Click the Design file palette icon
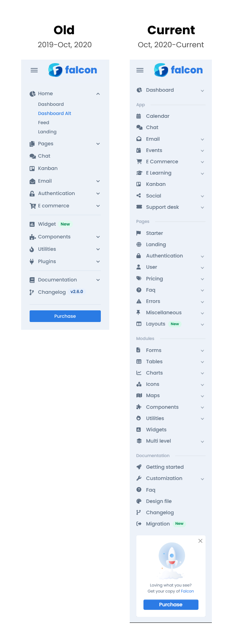The width and height of the screenshot is (233, 644). pos(139,501)
